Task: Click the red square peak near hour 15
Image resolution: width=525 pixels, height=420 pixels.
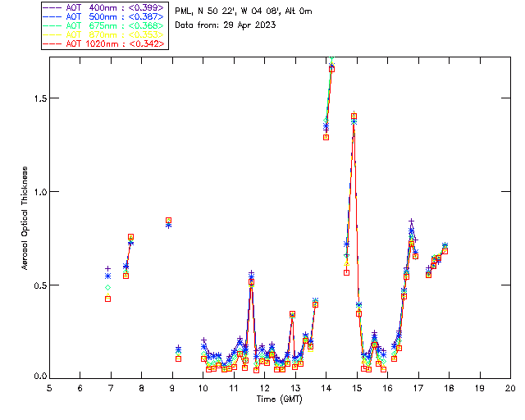Action: (354, 116)
